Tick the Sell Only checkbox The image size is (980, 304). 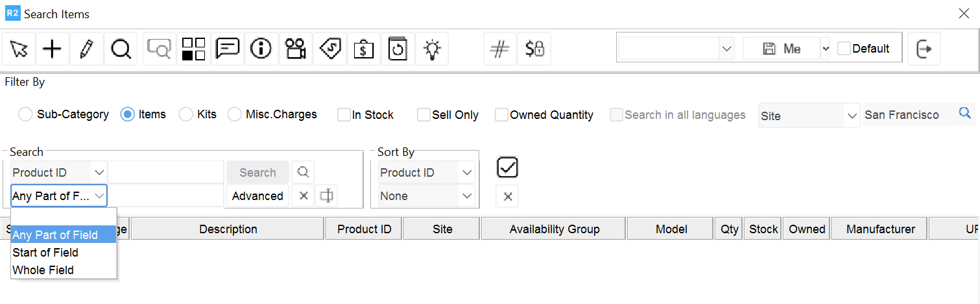click(424, 115)
